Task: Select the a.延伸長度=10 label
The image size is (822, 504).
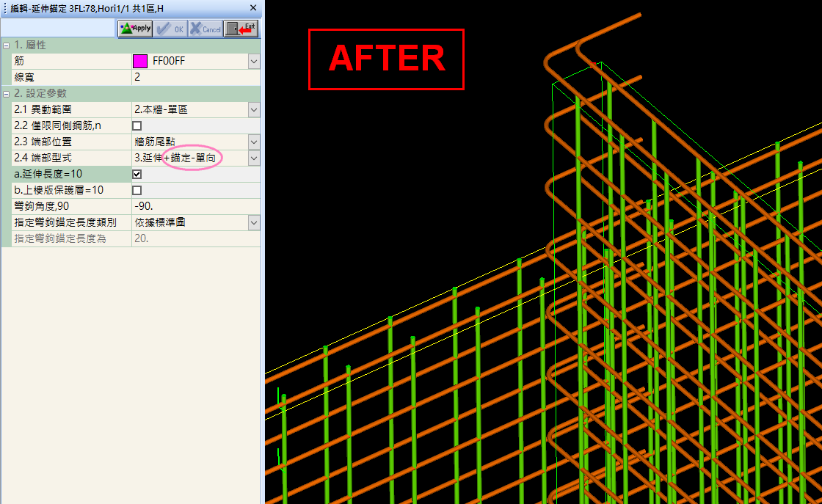Action: pos(48,174)
